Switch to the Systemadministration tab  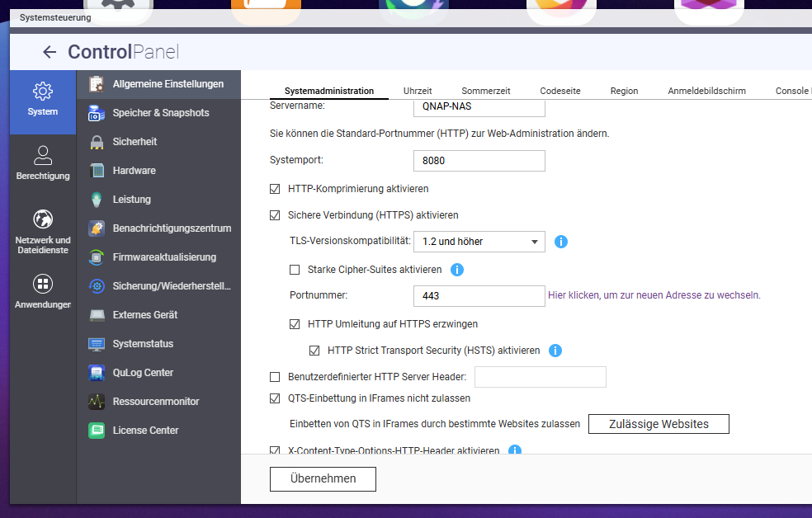coord(328,91)
